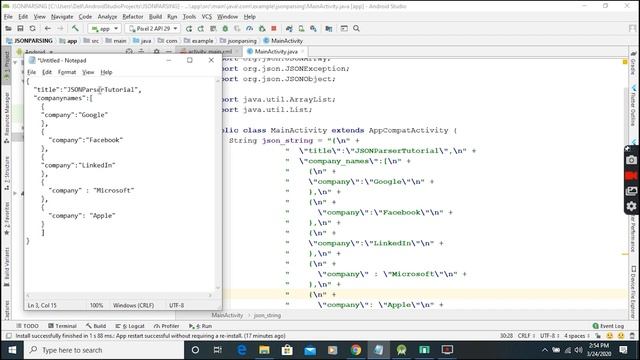The width and height of the screenshot is (640, 360).
Task: Click the Search Everywhere magnifier icon
Action: (x=356, y=29)
